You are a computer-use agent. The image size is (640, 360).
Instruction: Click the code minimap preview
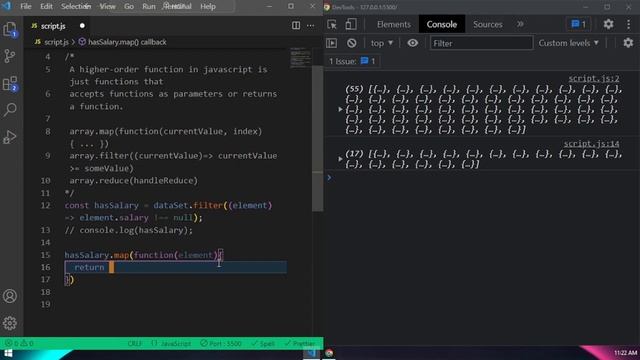click(x=300, y=58)
